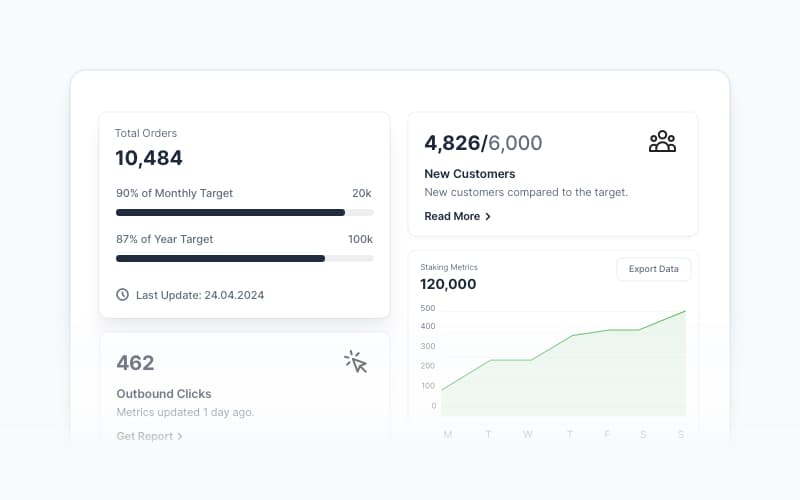The image size is (800, 500).
Task: Click the Outbound Clicks cursor icon
Action: pos(356,362)
